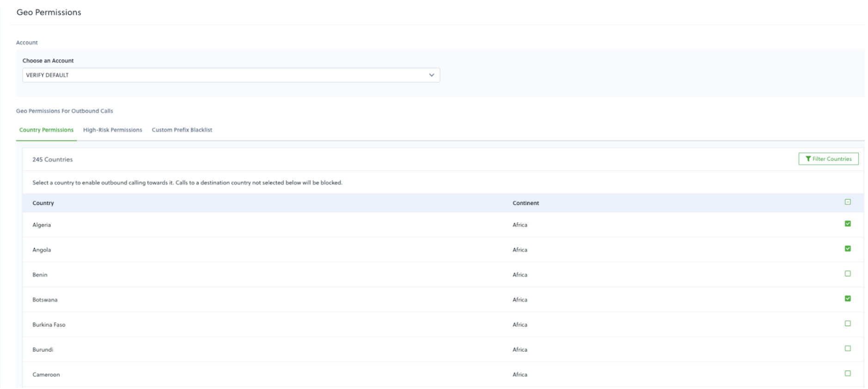
Task: Click the funnel icon in Filter Countries
Action: [x=808, y=159]
